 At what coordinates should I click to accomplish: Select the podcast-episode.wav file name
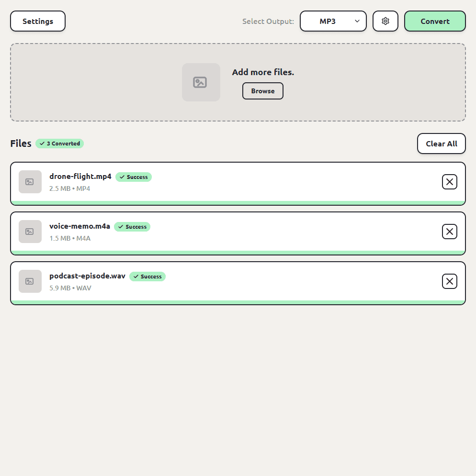tap(87, 276)
